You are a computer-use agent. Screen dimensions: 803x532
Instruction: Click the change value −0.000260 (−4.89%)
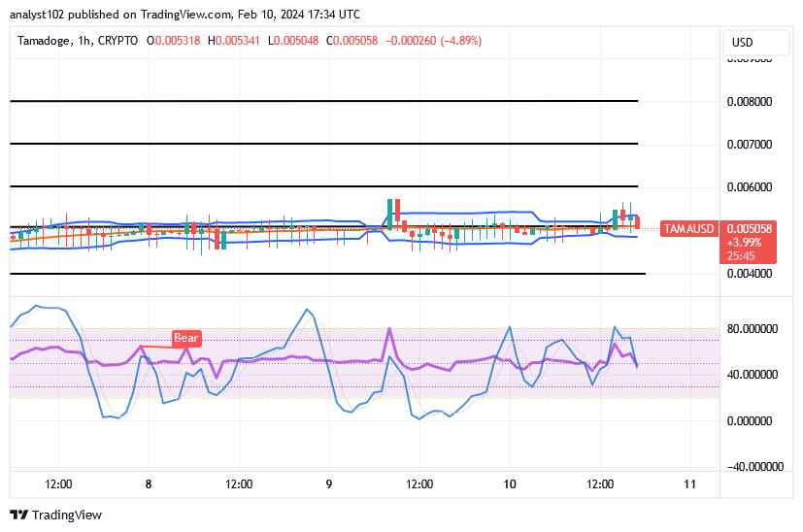[x=434, y=41]
